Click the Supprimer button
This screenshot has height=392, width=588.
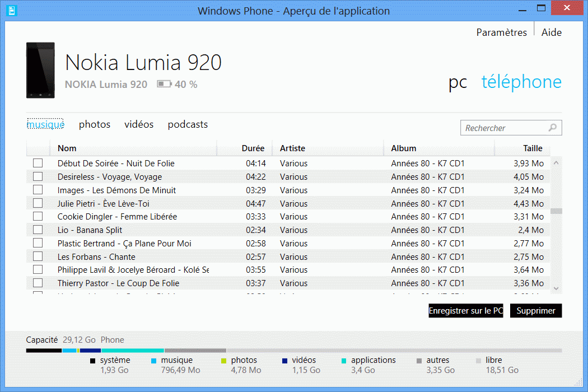pos(536,311)
